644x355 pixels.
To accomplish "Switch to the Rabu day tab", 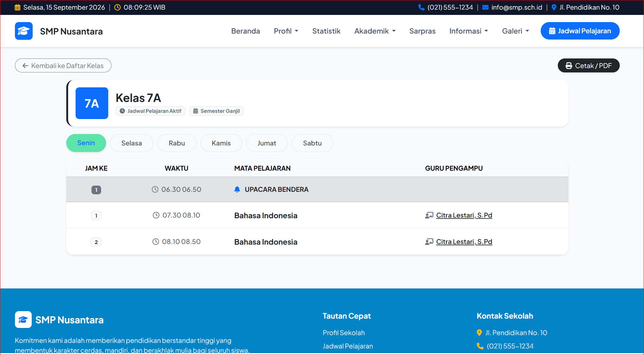I will (177, 143).
